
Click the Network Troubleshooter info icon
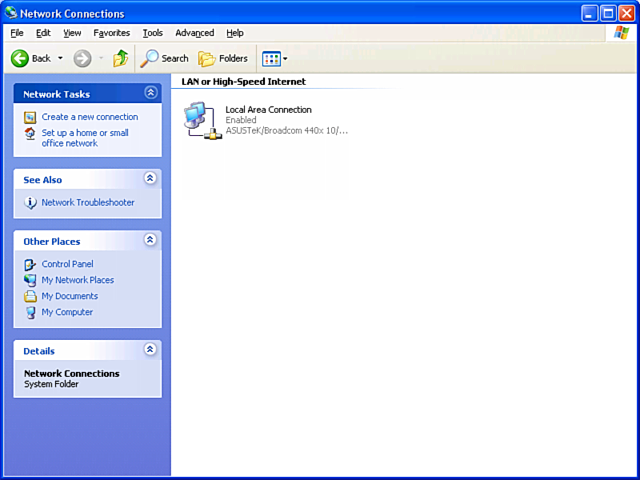tap(30, 203)
